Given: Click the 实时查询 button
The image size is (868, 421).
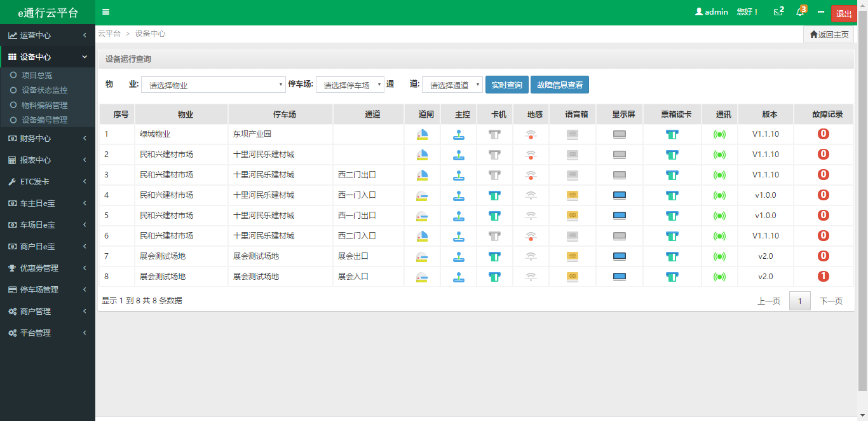Looking at the screenshot, I should 506,85.
